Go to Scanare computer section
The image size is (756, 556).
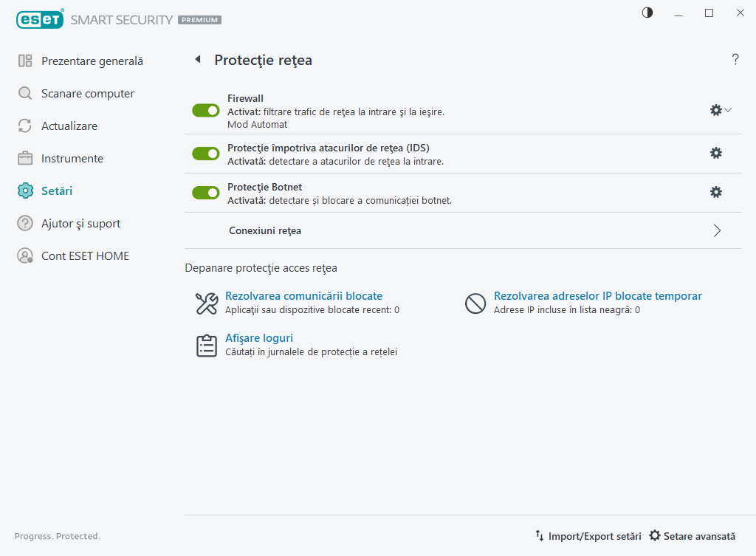click(87, 94)
